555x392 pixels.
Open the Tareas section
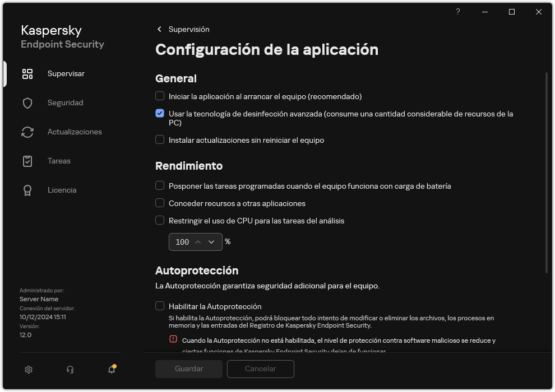coord(58,161)
